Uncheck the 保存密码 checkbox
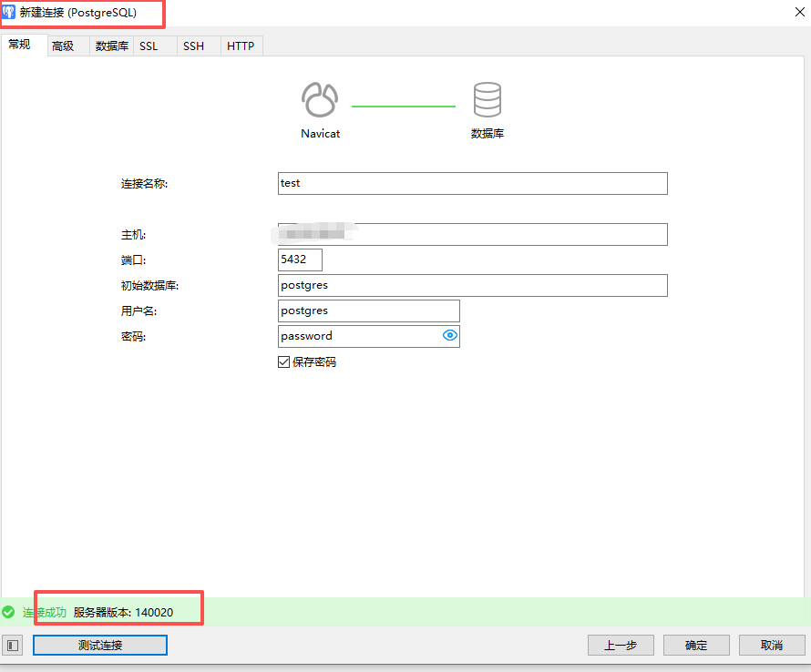Screen dimensions: 811x672 point(283,361)
